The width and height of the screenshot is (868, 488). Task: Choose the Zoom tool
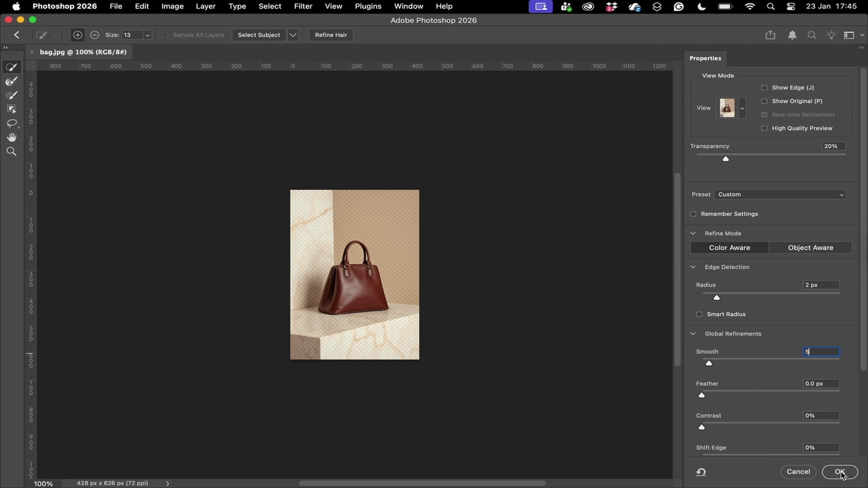pyautogui.click(x=11, y=151)
